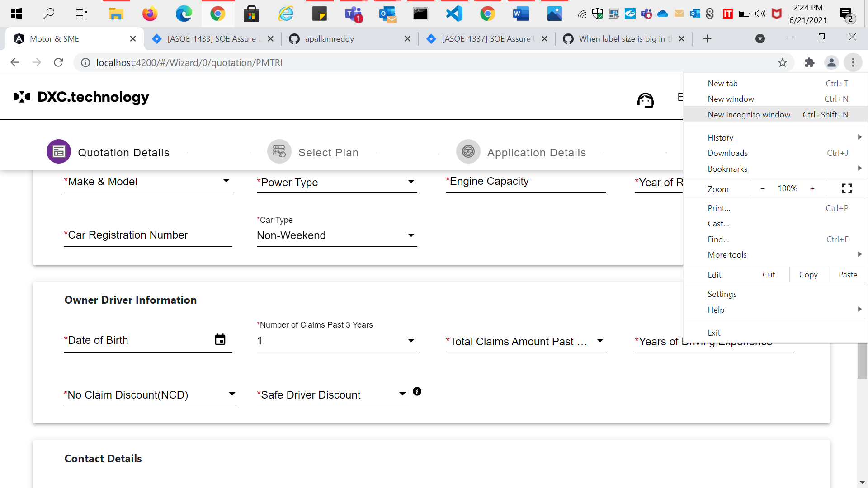Open the Car Type Non-Weekend dropdown
Image resolution: width=868 pixels, height=488 pixels.
coord(410,235)
